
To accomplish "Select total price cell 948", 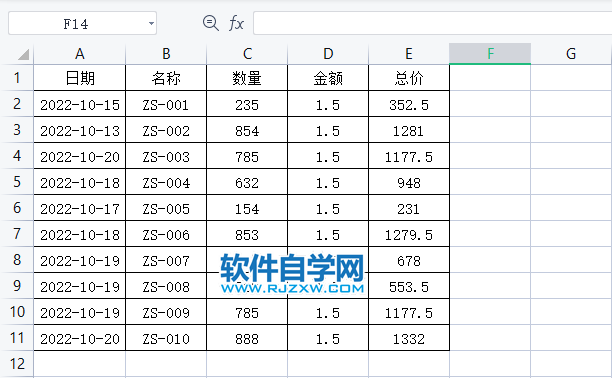I will (x=409, y=182).
